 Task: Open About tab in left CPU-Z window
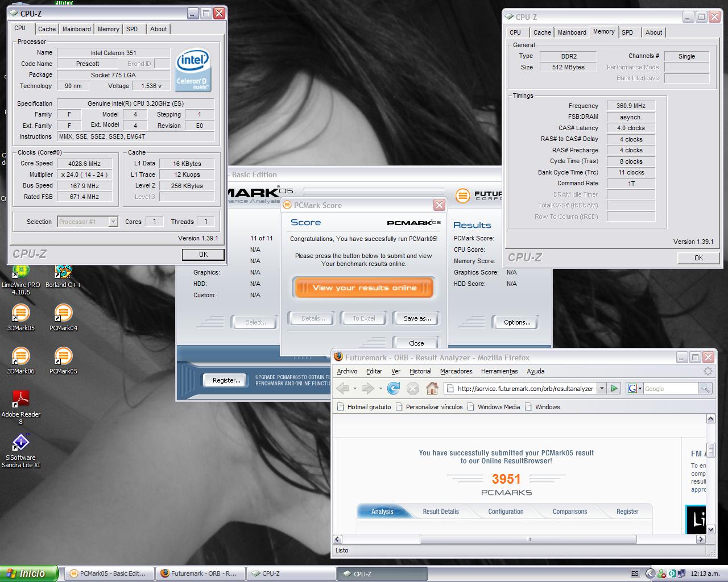[x=159, y=29]
